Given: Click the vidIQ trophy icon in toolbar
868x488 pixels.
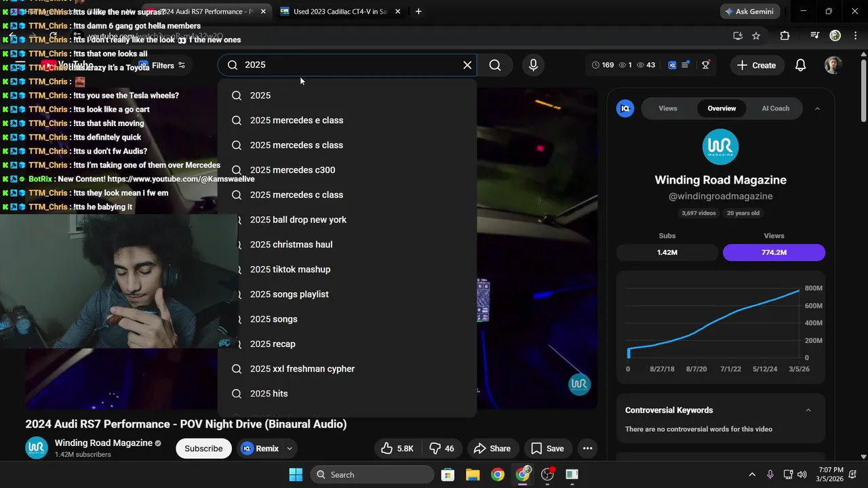Looking at the screenshot, I should 706,65.
